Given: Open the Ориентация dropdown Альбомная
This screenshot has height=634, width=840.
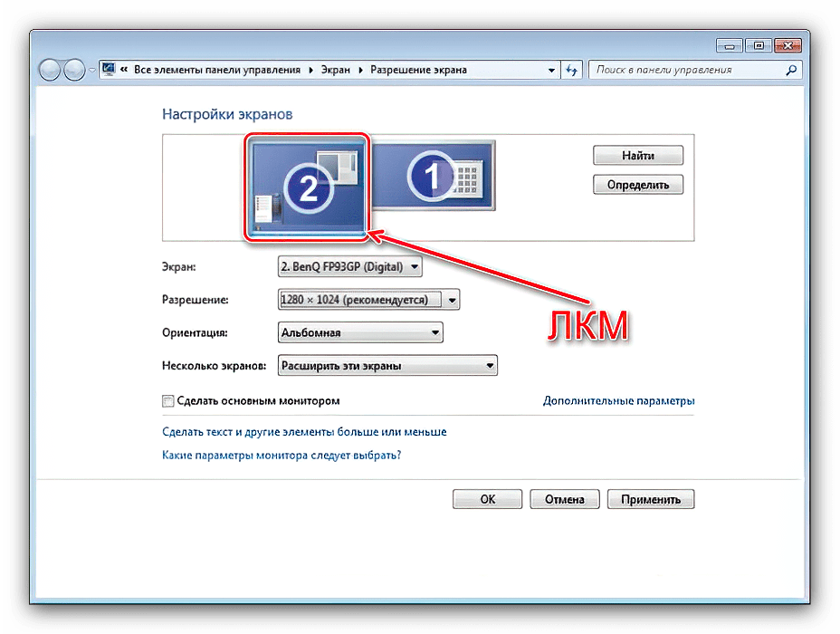Looking at the screenshot, I should (x=360, y=332).
